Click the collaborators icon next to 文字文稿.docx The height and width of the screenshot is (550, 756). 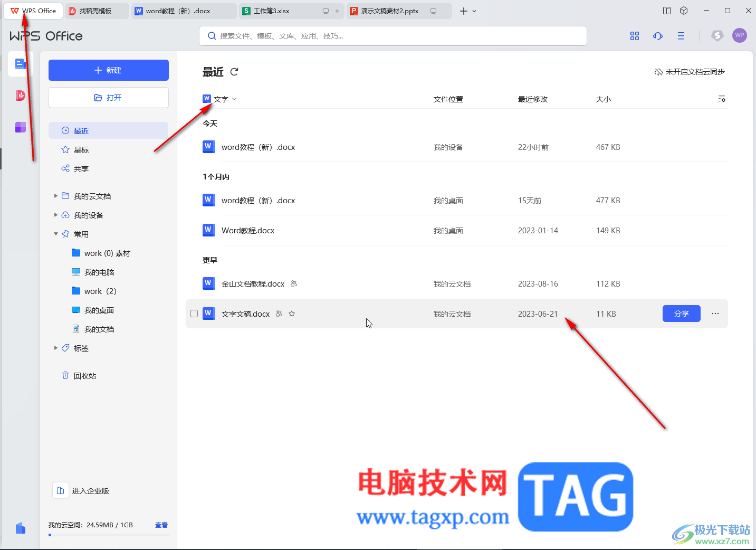click(x=279, y=314)
